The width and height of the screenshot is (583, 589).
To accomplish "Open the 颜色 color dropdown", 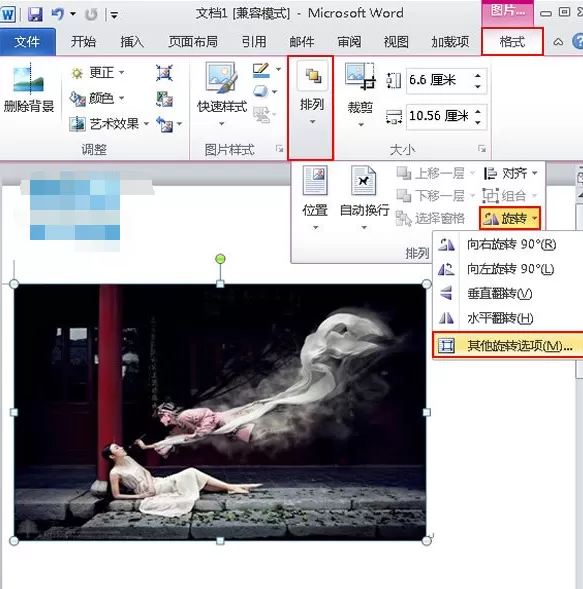I will (x=97, y=98).
